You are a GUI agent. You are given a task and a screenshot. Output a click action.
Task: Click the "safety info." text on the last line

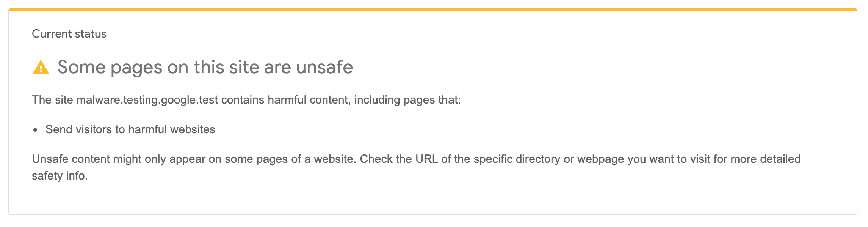[60, 176]
